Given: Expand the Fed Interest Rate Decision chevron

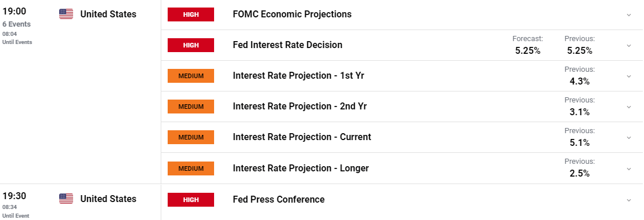Looking at the screenshot, I should click(x=628, y=46).
